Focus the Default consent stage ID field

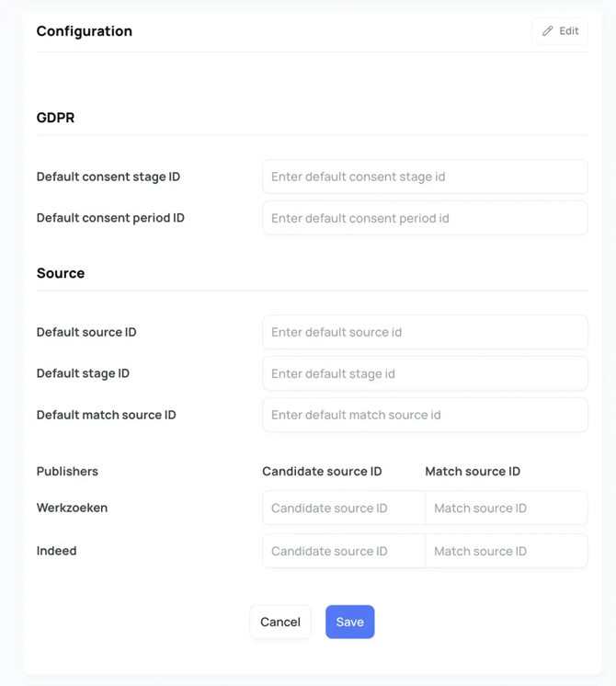pyautogui.click(x=425, y=177)
